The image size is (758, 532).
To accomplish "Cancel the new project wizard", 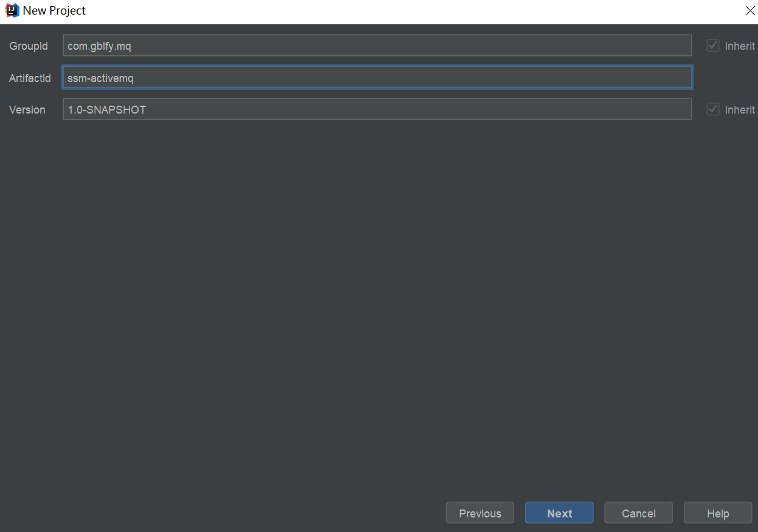I will point(638,513).
